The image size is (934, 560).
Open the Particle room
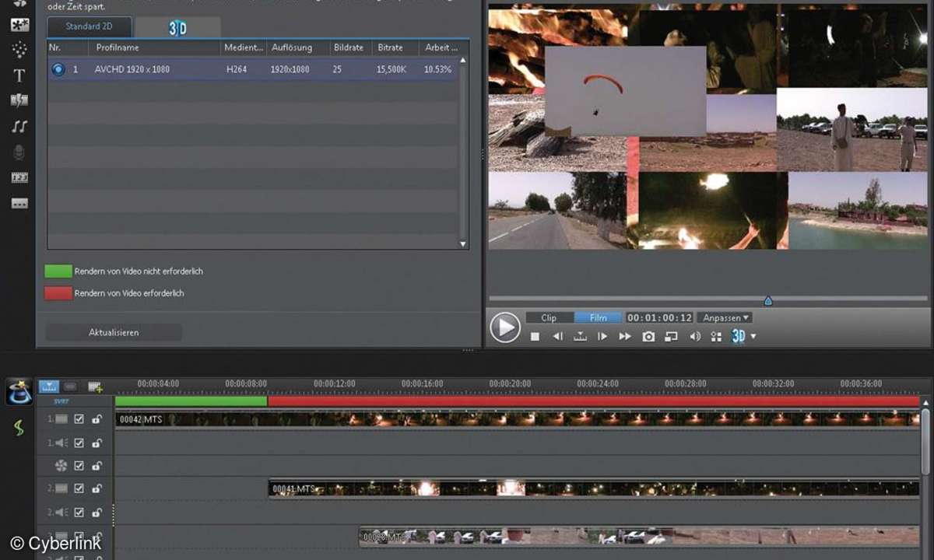pyautogui.click(x=19, y=49)
